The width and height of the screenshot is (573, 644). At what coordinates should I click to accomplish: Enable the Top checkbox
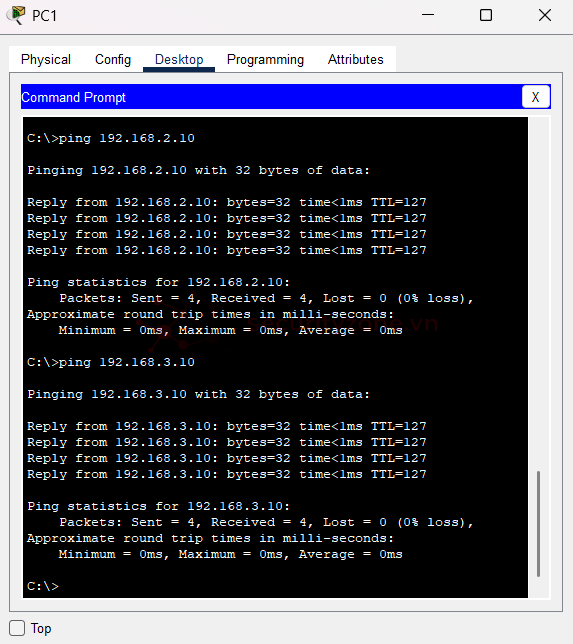pos(17,628)
